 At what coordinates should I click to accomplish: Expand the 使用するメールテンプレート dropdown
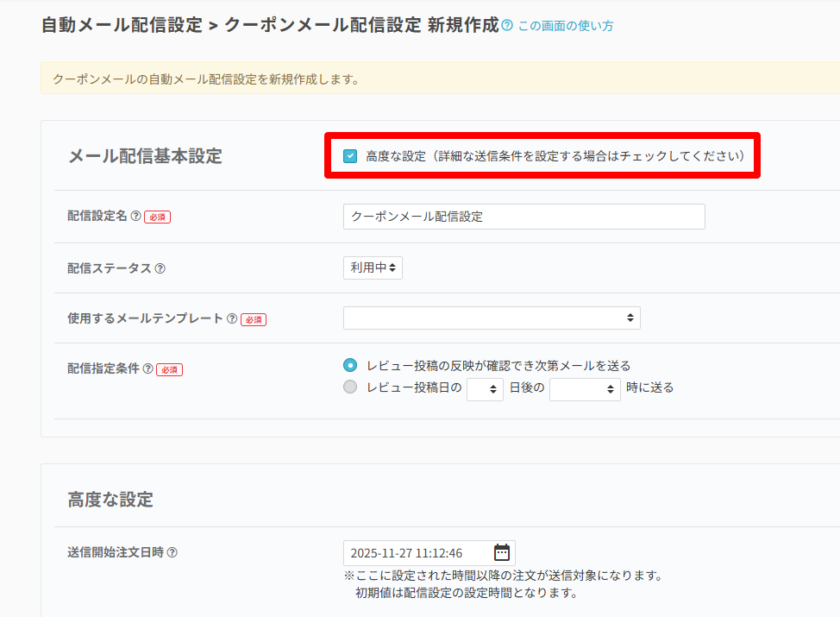(x=492, y=318)
